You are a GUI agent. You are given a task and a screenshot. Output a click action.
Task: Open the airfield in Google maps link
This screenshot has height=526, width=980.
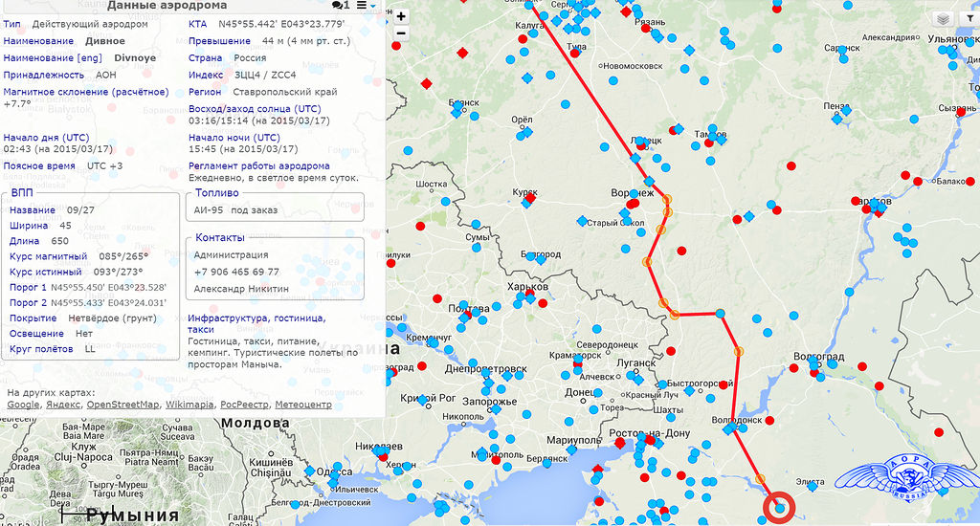(24, 405)
